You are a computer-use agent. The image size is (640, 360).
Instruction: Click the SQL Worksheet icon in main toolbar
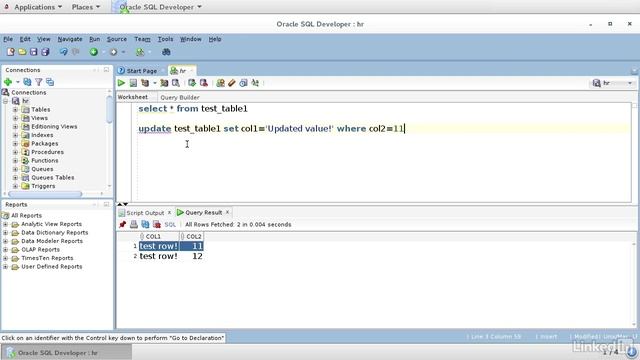point(140,52)
